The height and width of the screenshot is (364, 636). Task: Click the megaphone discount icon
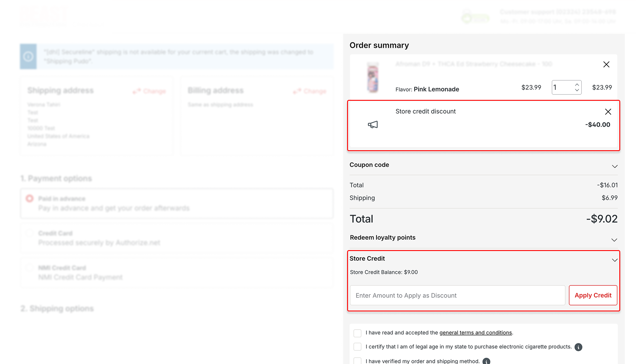click(x=373, y=125)
